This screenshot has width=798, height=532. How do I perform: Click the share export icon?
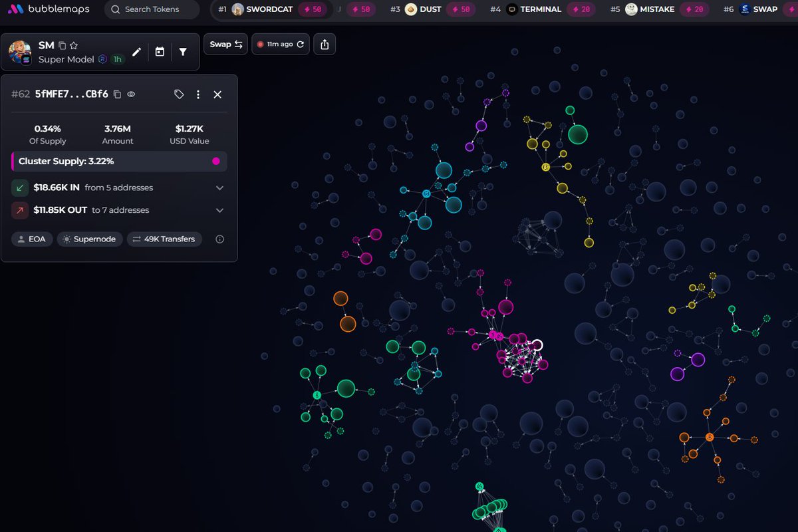pyautogui.click(x=325, y=45)
